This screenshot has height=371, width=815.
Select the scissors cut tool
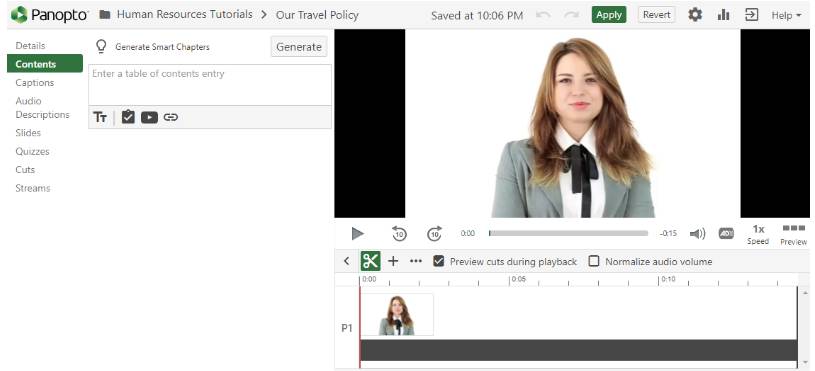pyautogui.click(x=371, y=261)
